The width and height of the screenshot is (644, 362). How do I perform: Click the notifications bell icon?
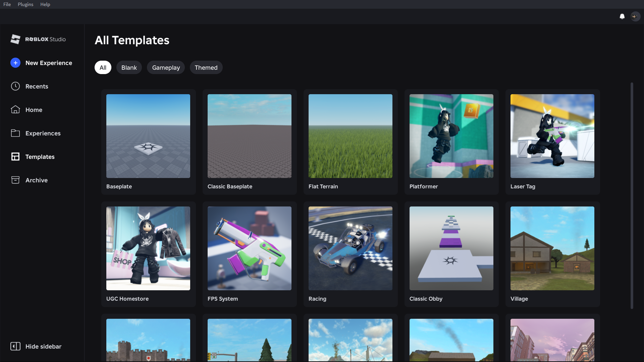pyautogui.click(x=622, y=16)
